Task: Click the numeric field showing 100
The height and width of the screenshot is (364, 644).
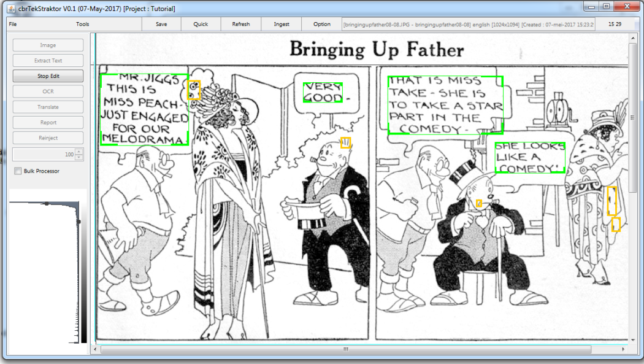Action: [x=44, y=155]
